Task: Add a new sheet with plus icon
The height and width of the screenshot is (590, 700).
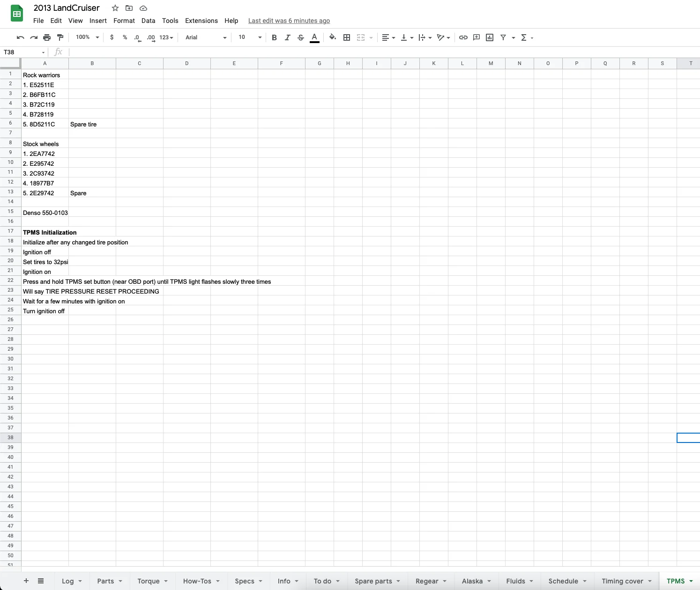Action: tap(26, 581)
